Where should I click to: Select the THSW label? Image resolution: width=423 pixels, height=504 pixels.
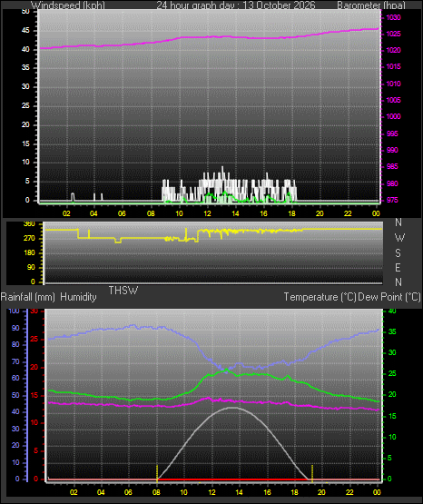pos(123,291)
